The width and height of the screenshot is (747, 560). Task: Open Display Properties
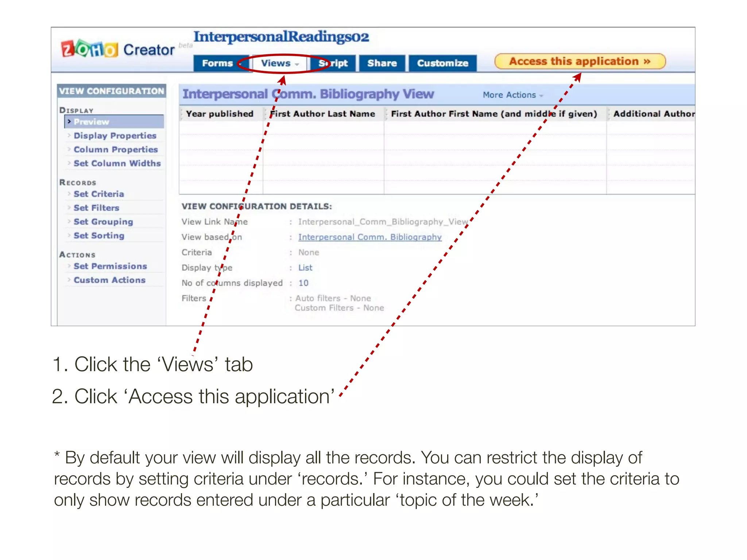pyautogui.click(x=115, y=136)
